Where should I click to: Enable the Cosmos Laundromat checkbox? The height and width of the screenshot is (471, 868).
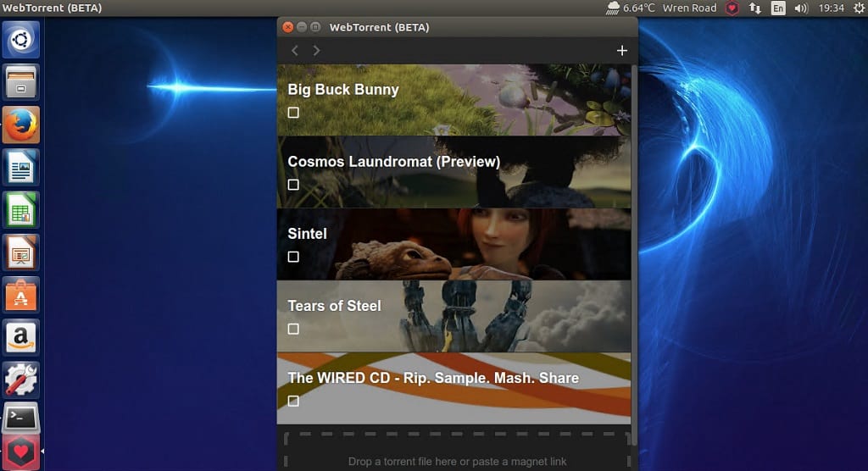coord(293,185)
